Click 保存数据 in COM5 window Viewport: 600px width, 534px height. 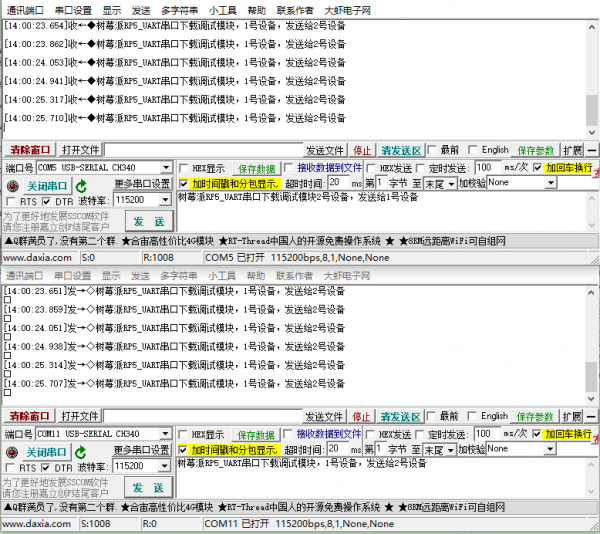click(x=257, y=169)
